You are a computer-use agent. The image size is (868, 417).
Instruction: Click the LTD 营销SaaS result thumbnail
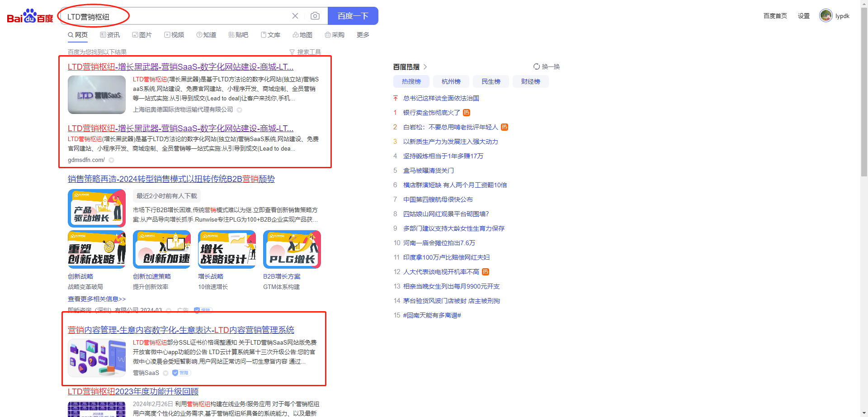(97, 95)
